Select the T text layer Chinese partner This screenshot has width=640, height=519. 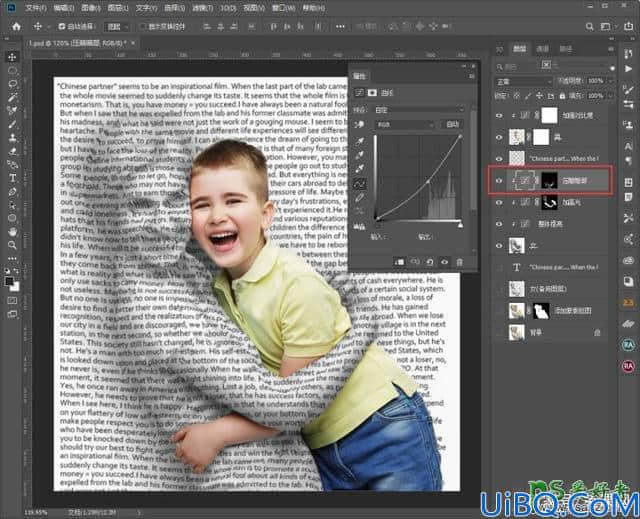pyautogui.click(x=551, y=267)
